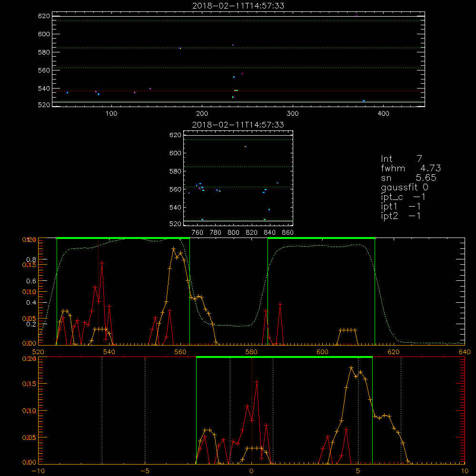Click y-axis label 0.6 on profile plot
The width and height of the screenshot is (476, 476).
pos(31,281)
